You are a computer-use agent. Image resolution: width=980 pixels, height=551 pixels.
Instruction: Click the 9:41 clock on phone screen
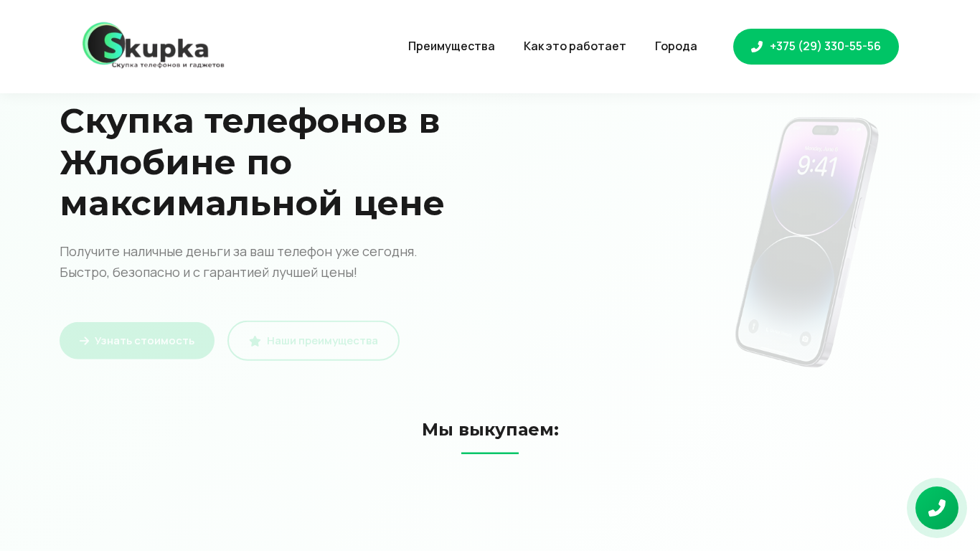tap(816, 166)
